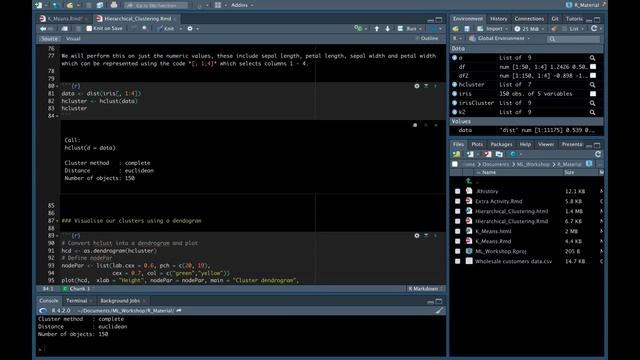The image size is (640, 360).
Task: Switch to K_Means.Rmd editor tab
Action: [x=65, y=19]
